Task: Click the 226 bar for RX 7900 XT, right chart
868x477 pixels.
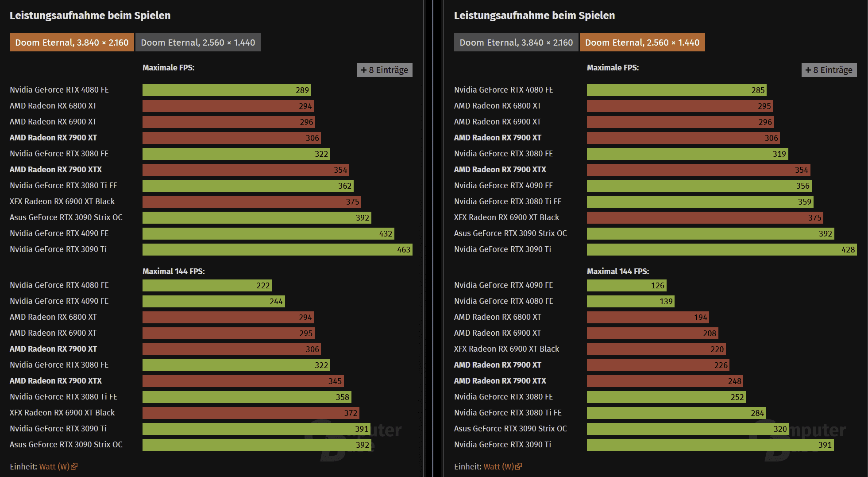Action: tap(658, 365)
